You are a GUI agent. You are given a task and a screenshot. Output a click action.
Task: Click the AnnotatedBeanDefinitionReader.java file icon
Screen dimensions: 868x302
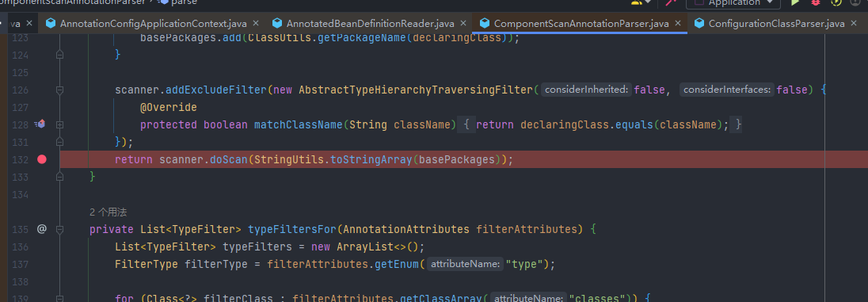277,24
